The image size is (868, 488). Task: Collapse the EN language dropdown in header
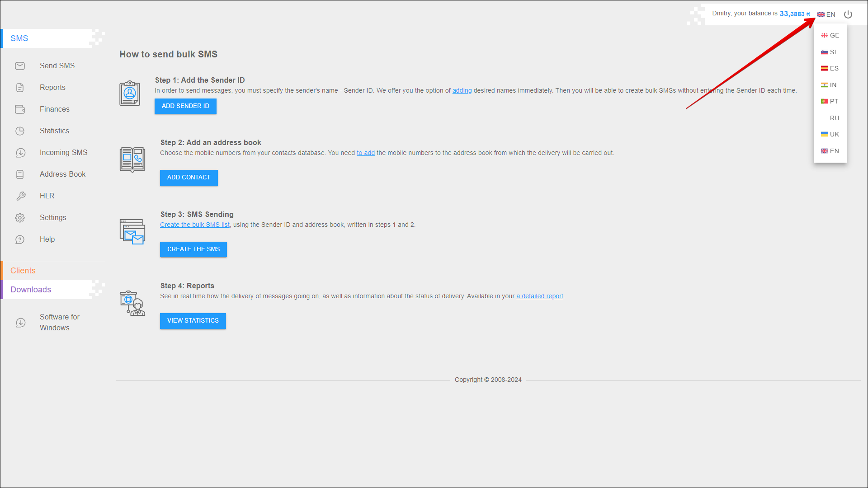point(826,14)
